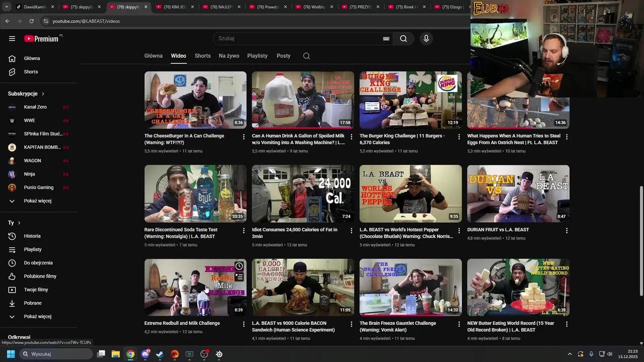
Task: Expand the Subskrypcje section
Action: pos(26,94)
